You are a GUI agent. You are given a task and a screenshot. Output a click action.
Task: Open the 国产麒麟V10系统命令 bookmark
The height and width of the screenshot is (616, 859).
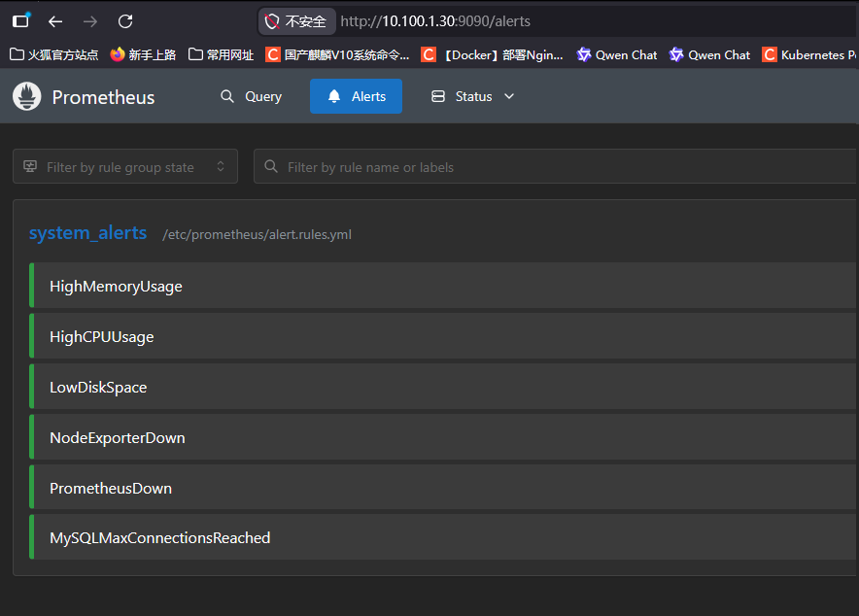(337, 54)
